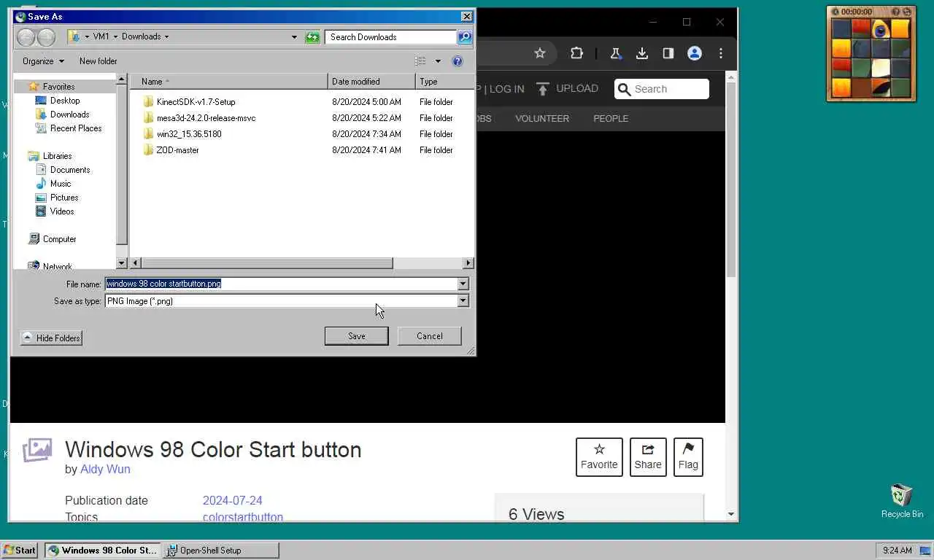Open browser profile avatar icon
The image size is (934, 560).
[x=695, y=53]
